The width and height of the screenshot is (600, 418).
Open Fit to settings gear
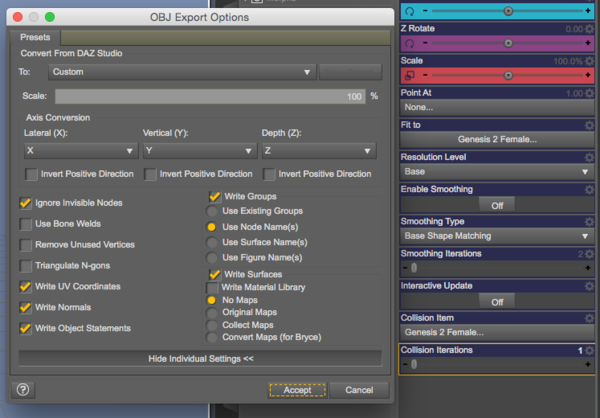(589, 125)
